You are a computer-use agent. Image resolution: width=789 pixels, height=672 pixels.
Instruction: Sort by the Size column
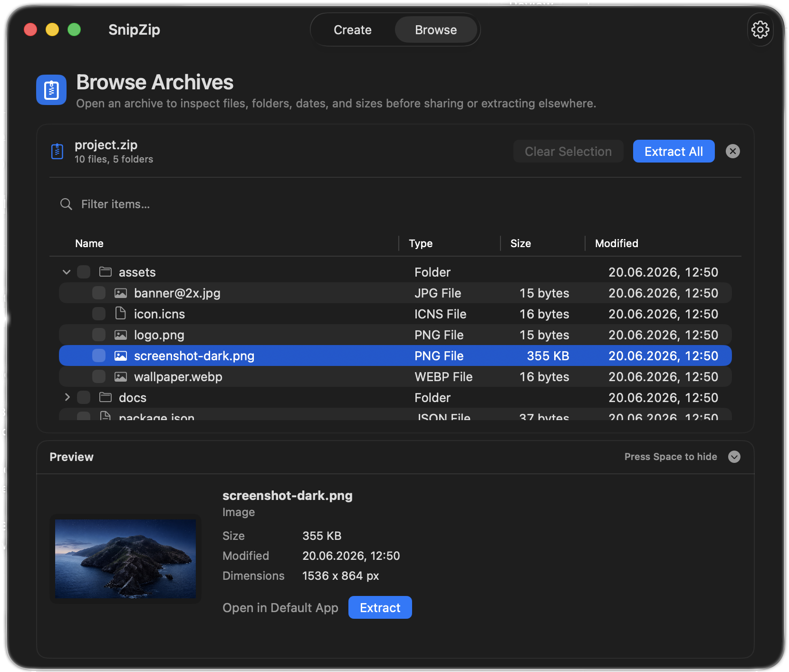(x=520, y=243)
